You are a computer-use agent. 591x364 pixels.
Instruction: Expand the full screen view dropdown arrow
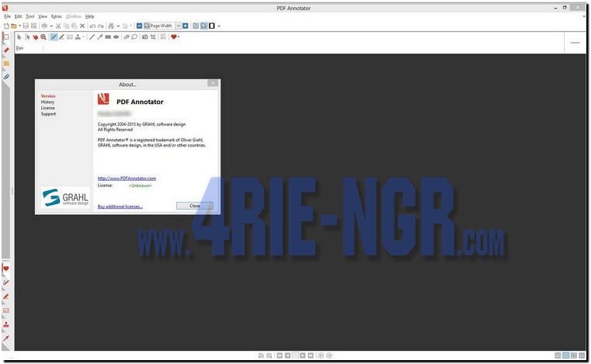218,26
